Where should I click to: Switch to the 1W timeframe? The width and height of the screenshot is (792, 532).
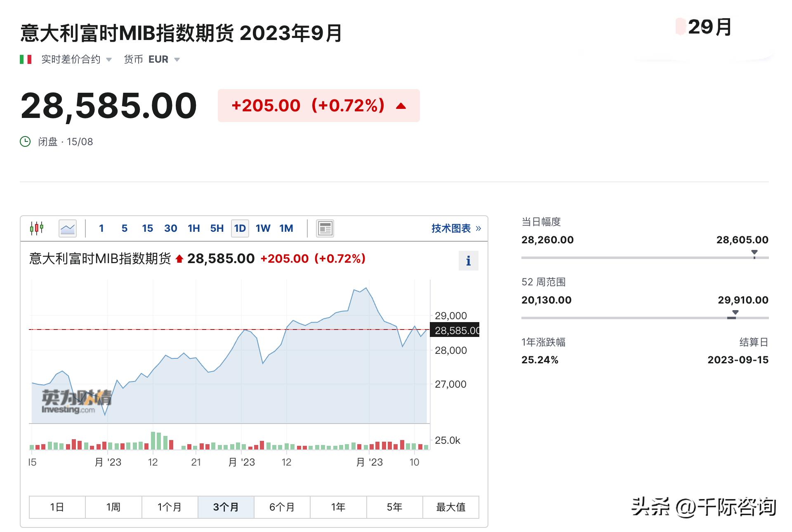point(263,228)
